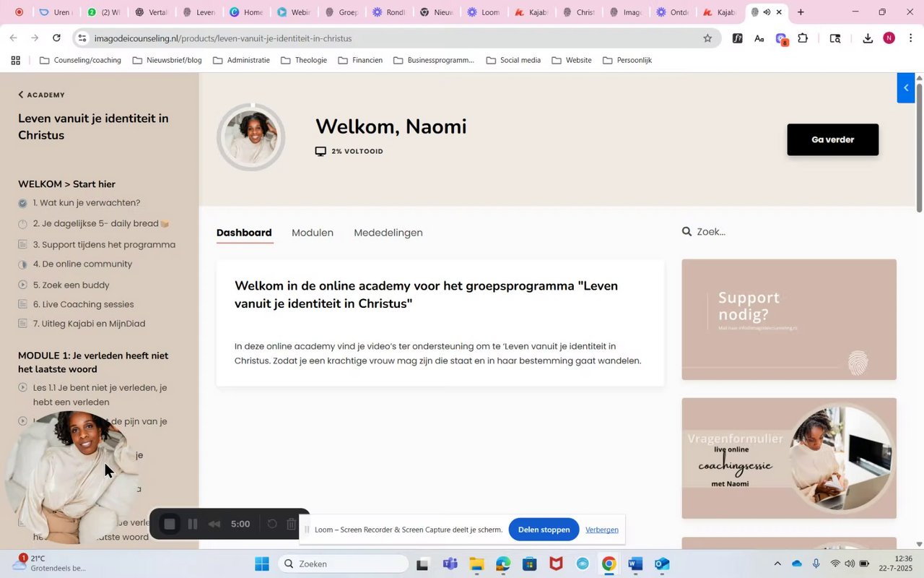Bookmark this page with the star icon

pos(707,38)
